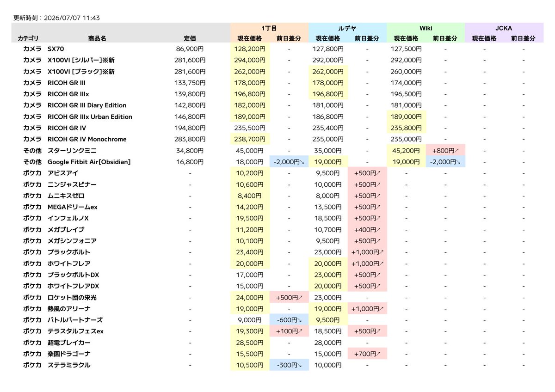
Task: Select the ブラックボルトDX product name
Action: (x=73, y=275)
